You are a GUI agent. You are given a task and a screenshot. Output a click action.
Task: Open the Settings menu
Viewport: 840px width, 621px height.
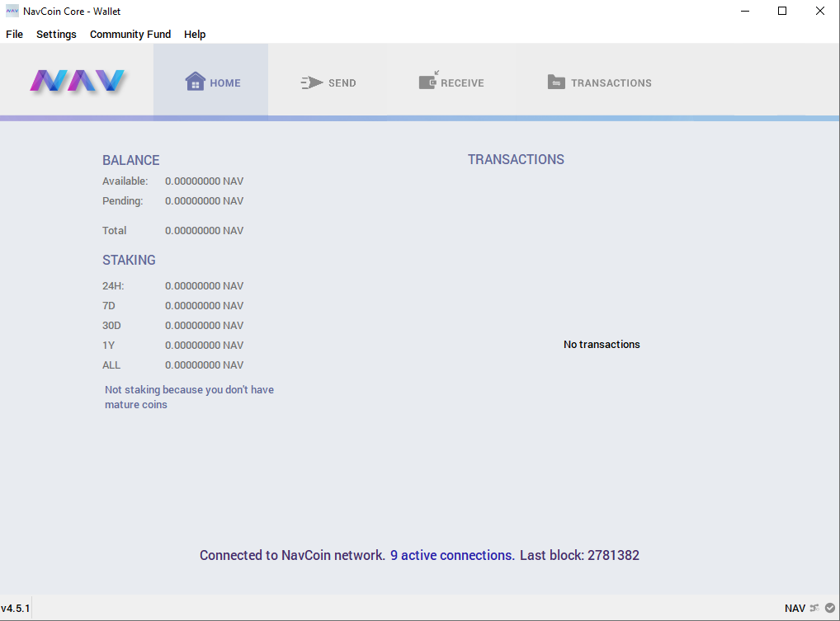[x=56, y=35]
